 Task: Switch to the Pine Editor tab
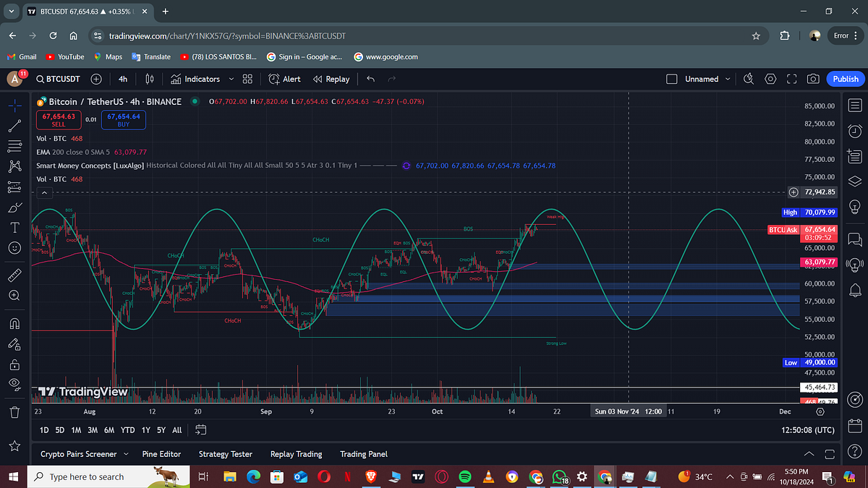(x=161, y=454)
